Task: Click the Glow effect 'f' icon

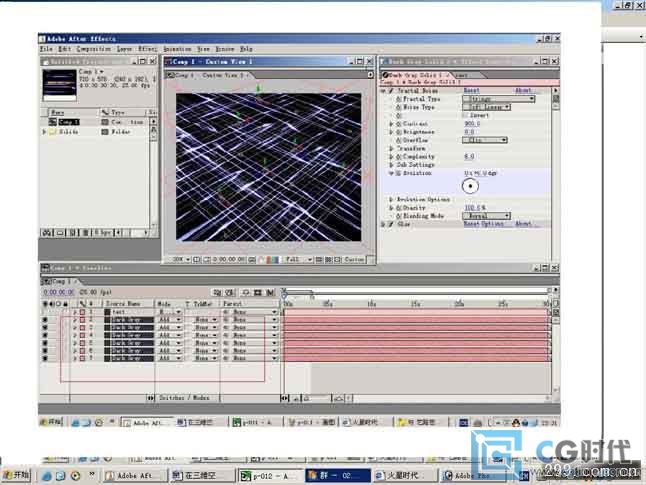Action: [x=391, y=224]
